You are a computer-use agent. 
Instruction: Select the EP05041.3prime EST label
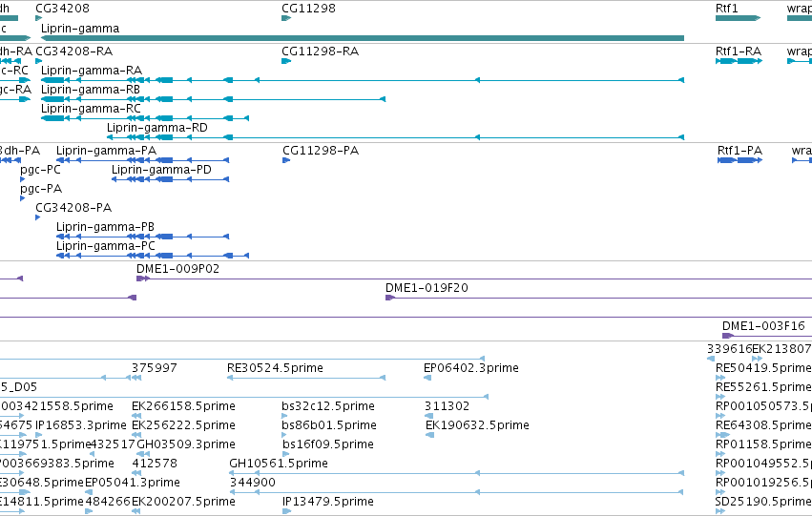(132, 483)
